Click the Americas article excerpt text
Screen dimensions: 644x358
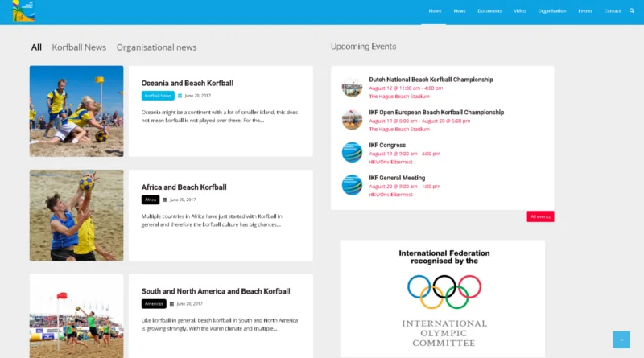tap(219, 324)
